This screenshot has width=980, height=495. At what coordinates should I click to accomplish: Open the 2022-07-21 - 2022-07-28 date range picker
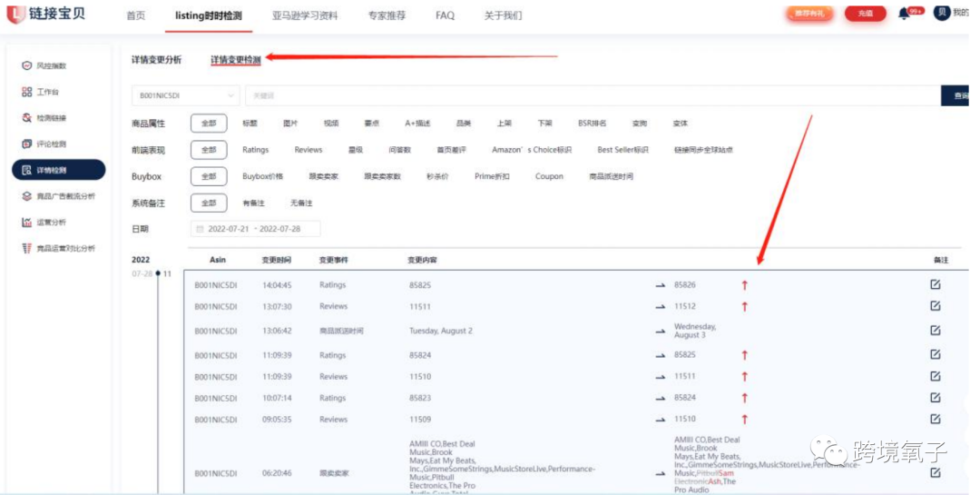coord(255,229)
